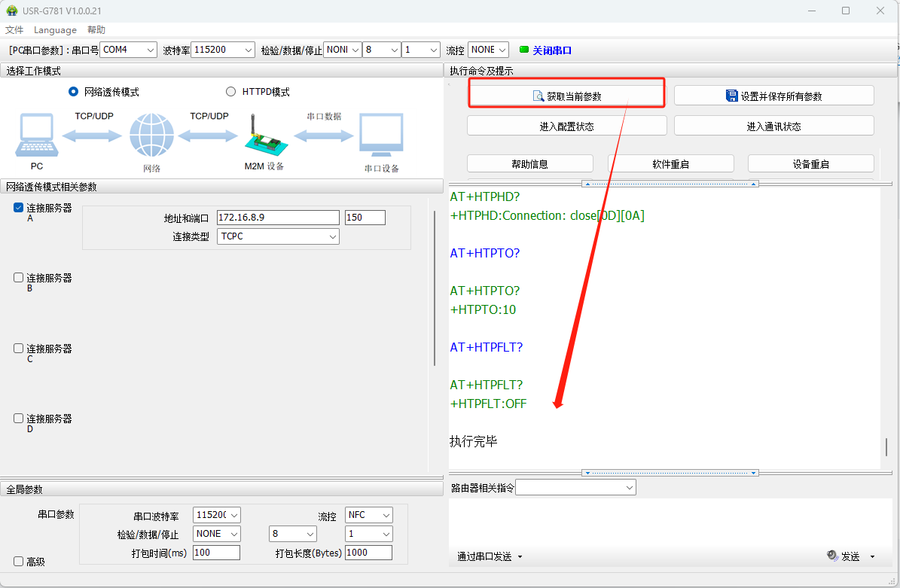Click the network globe icon
This screenshot has width=900, height=588.
tap(151, 136)
